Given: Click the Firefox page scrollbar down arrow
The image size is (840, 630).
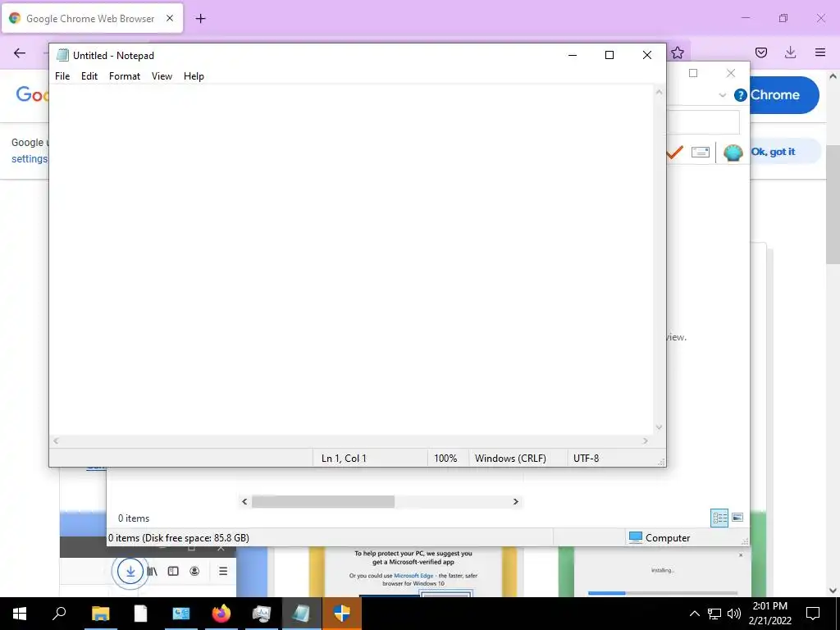Looking at the screenshot, I should click(x=833, y=591).
